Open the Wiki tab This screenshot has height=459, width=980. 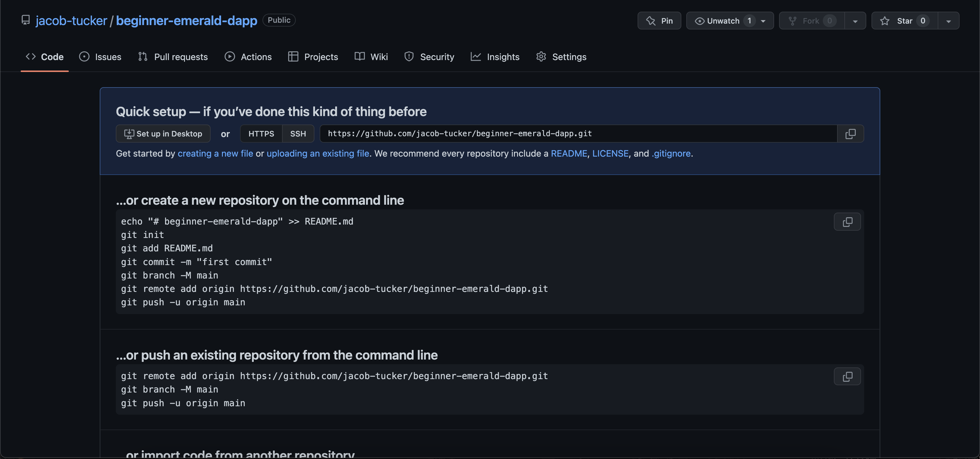click(x=371, y=57)
